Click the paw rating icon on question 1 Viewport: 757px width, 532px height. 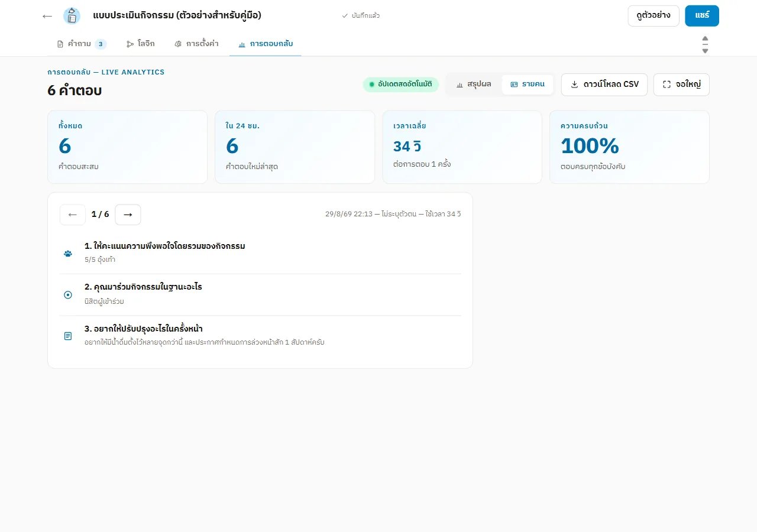68,254
